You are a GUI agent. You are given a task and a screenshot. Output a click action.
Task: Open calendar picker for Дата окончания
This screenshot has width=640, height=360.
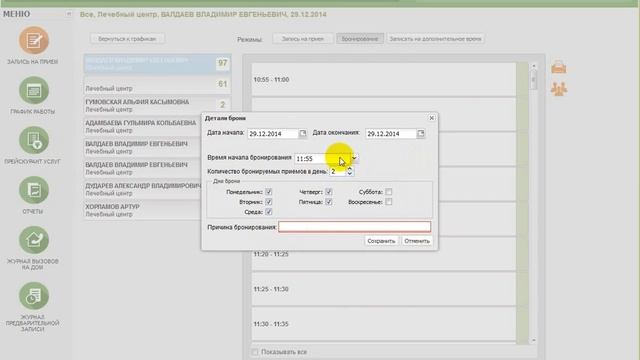tap(420, 133)
